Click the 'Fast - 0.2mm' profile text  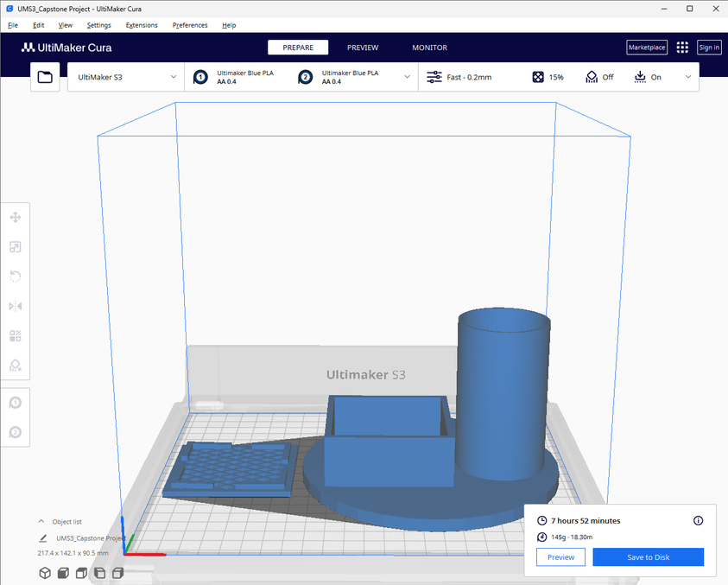(x=469, y=77)
